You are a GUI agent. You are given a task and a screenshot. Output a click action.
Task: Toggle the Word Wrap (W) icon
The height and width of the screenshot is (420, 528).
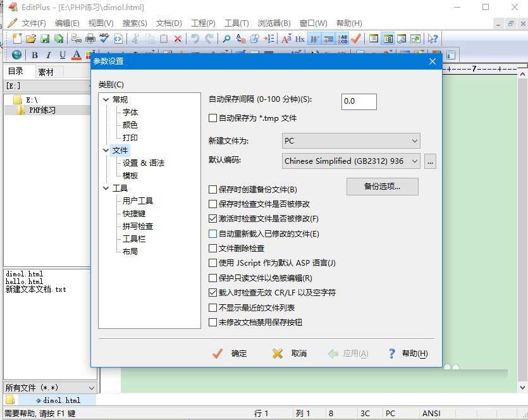click(x=314, y=39)
